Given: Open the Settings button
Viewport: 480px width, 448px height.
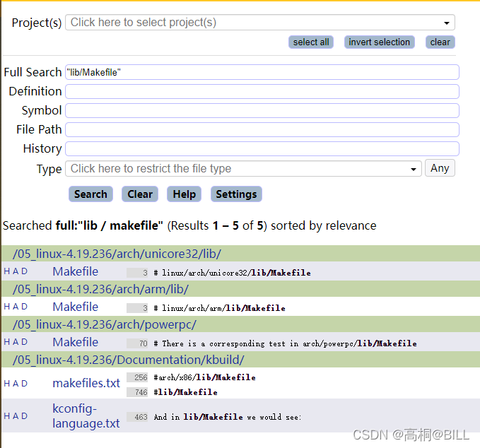Looking at the screenshot, I should (236, 194).
